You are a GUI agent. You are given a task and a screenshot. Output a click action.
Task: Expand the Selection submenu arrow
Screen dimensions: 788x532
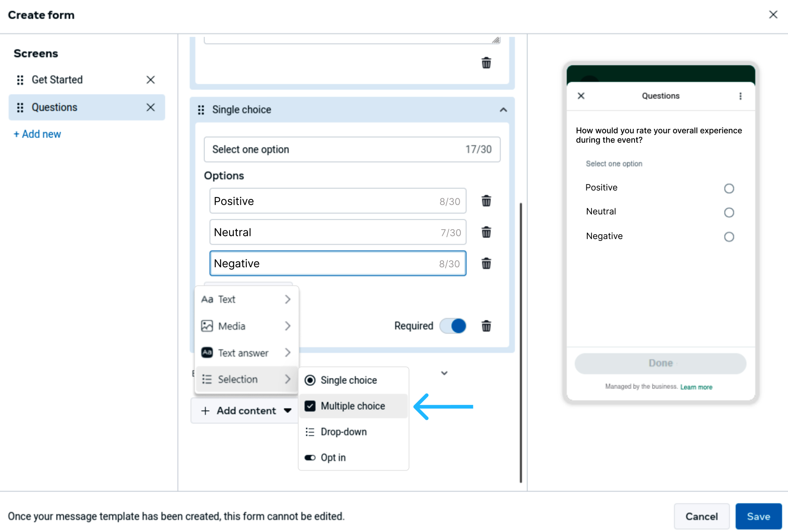coord(288,379)
